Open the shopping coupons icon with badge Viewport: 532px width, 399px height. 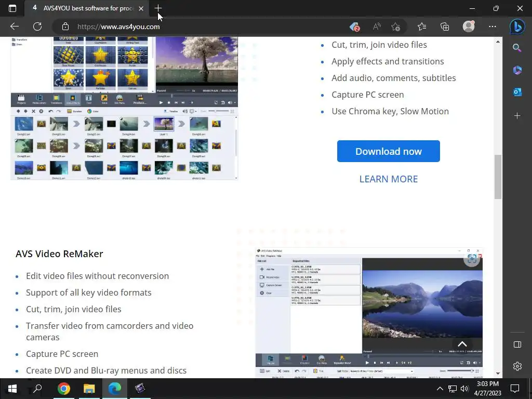(354, 26)
